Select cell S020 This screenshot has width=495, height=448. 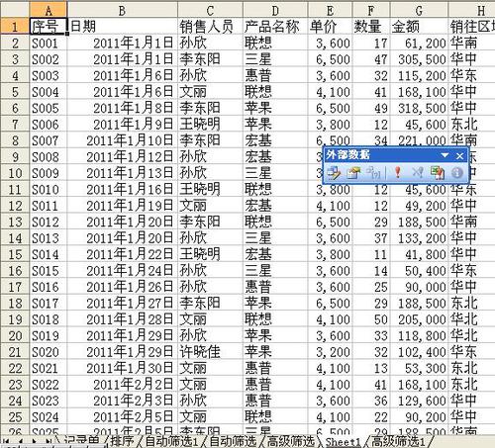(49, 352)
